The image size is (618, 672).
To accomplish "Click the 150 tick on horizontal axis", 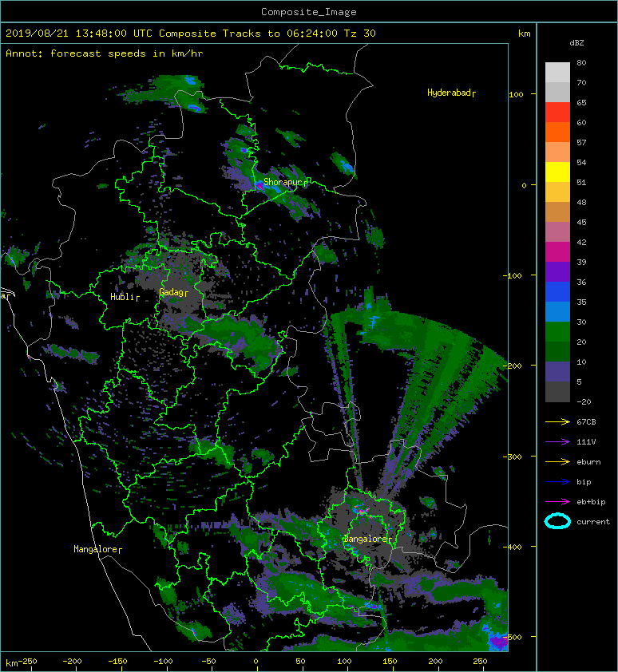I will [390, 662].
